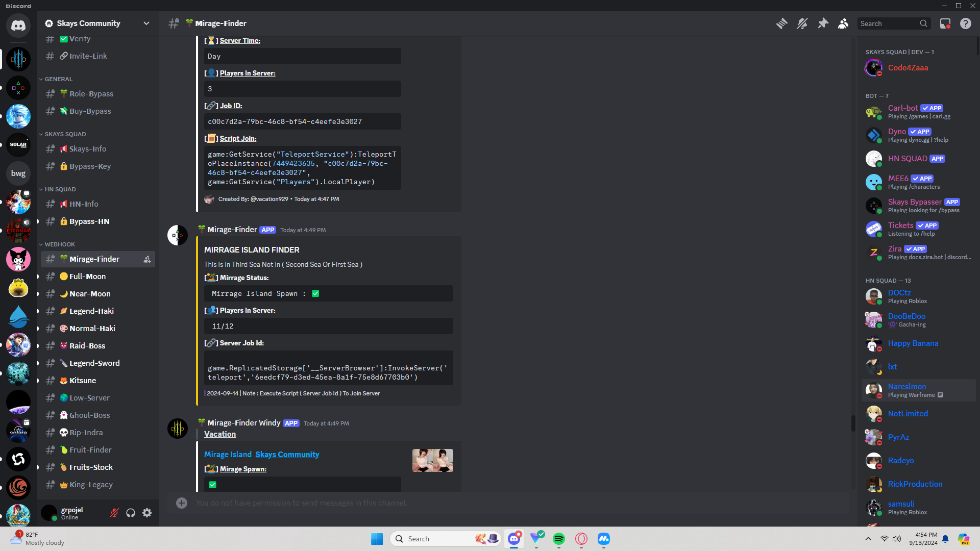Open Discord direct messages home
The height and width of the screenshot is (551, 980).
(18, 26)
